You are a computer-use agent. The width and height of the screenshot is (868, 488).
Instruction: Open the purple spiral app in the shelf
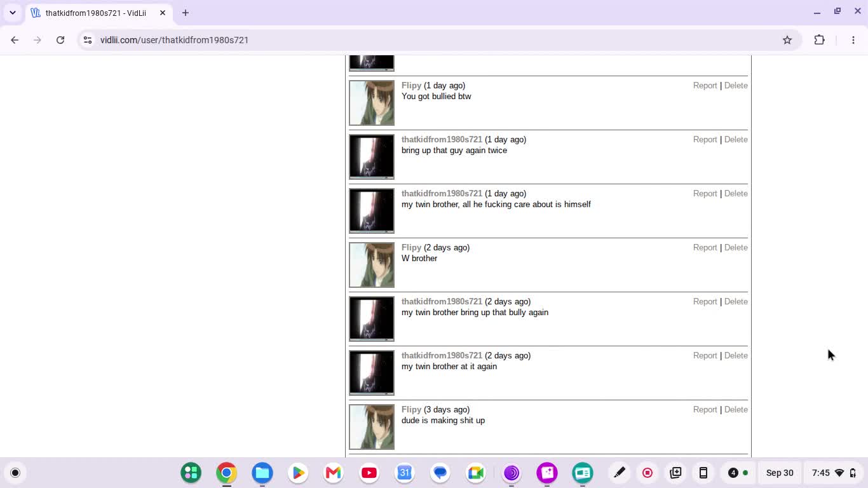click(511, 473)
